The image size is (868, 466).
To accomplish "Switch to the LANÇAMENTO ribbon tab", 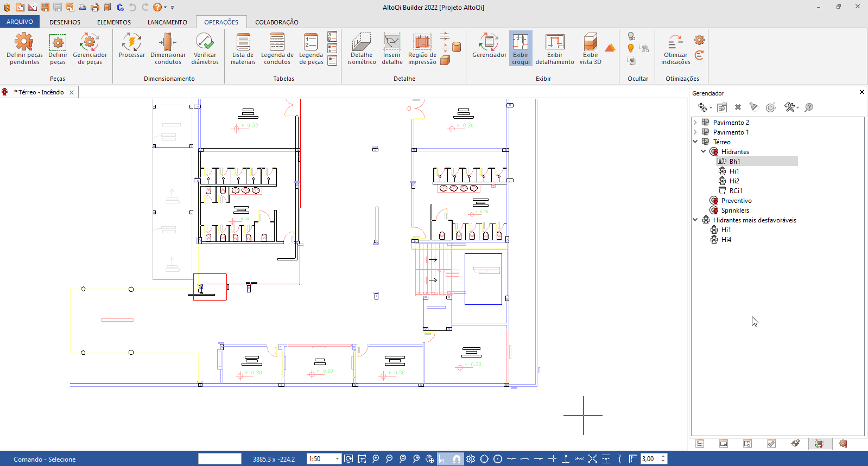I will pos(167,22).
